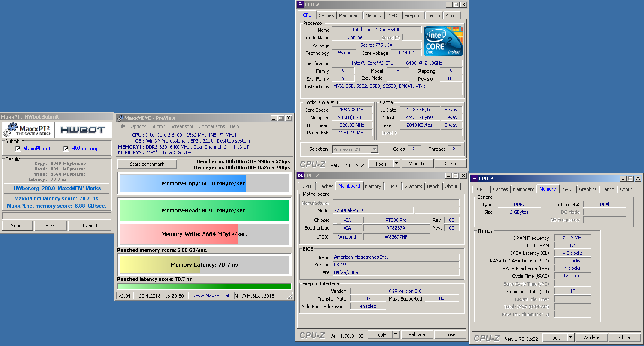Click the Intel Core 2 Duo logo
Screen dimensions: 644x346
point(443,41)
